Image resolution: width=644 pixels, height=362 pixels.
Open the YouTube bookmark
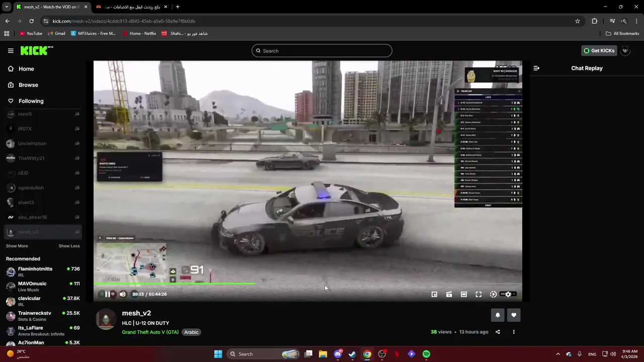[x=31, y=34]
